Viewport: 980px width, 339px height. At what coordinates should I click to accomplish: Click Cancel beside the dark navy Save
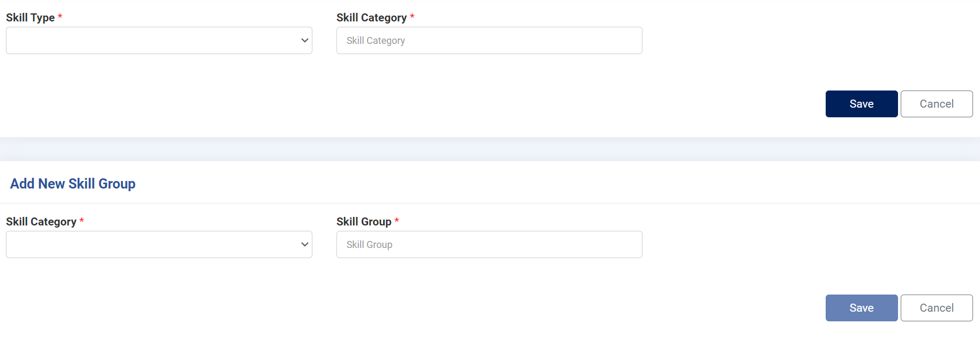tap(936, 104)
